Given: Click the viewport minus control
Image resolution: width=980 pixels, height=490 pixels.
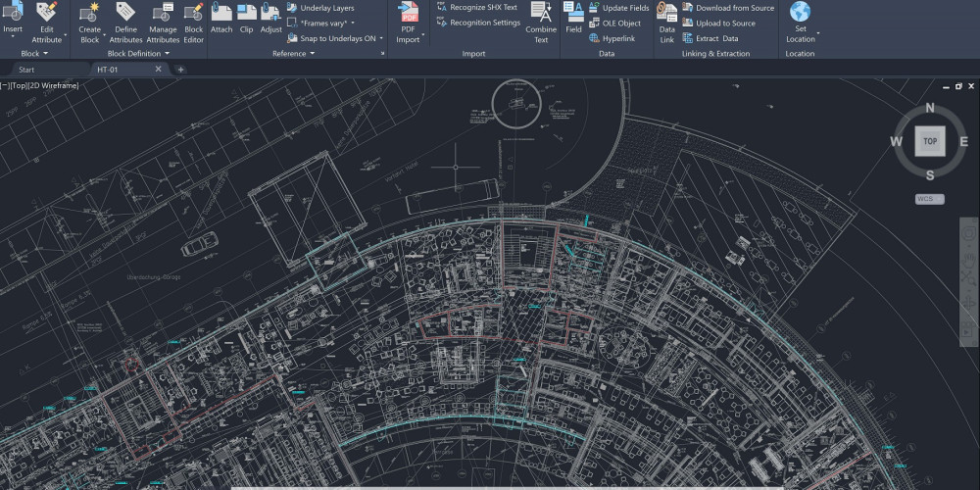Looking at the screenshot, I should point(4,85).
